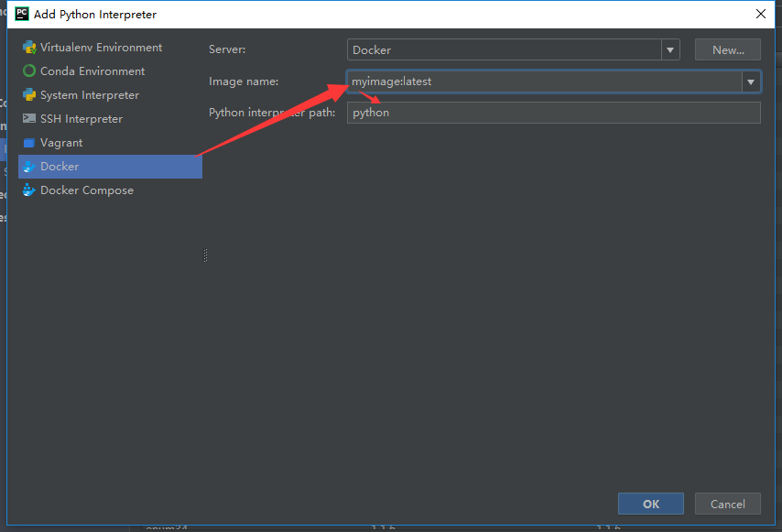Click the 'Image name:' label

[x=244, y=81]
